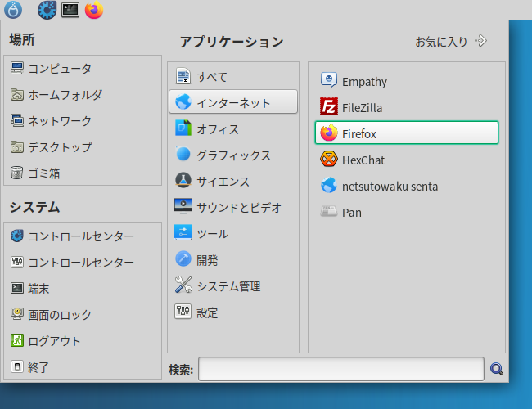Select サウンドとビデオ category
This screenshot has width=532, height=409.
(x=233, y=207)
